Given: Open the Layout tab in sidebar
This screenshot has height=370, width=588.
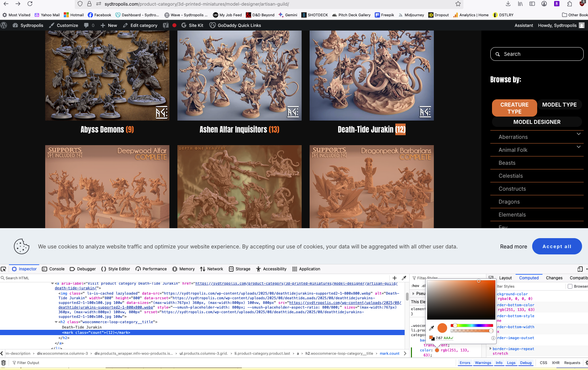Looking at the screenshot, I should pos(505,278).
